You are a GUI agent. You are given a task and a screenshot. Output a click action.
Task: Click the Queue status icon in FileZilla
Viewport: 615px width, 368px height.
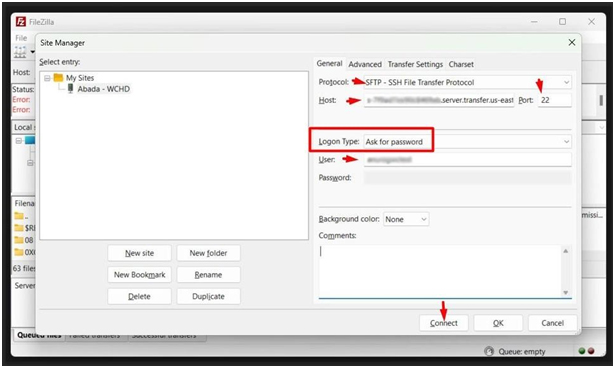tap(489, 351)
